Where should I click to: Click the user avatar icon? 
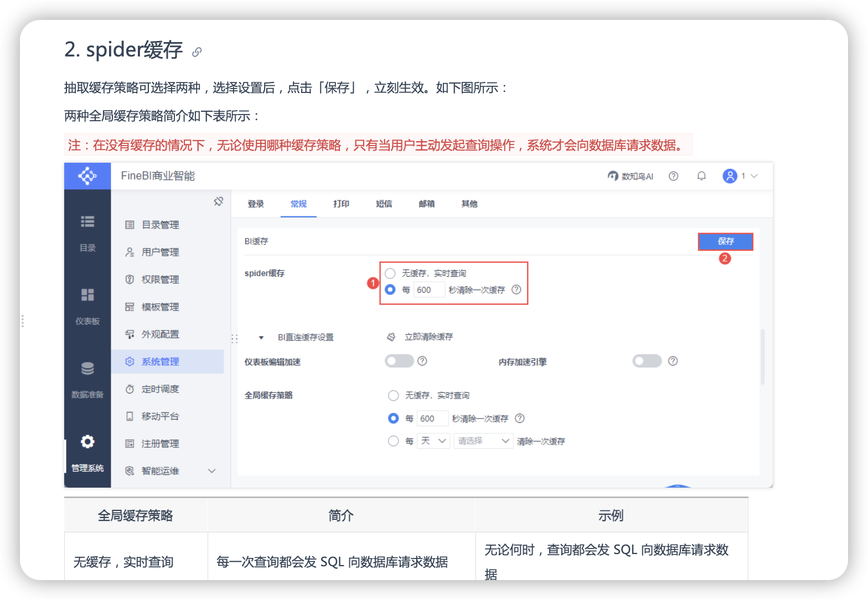pyautogui.click(x=730, y=176)
